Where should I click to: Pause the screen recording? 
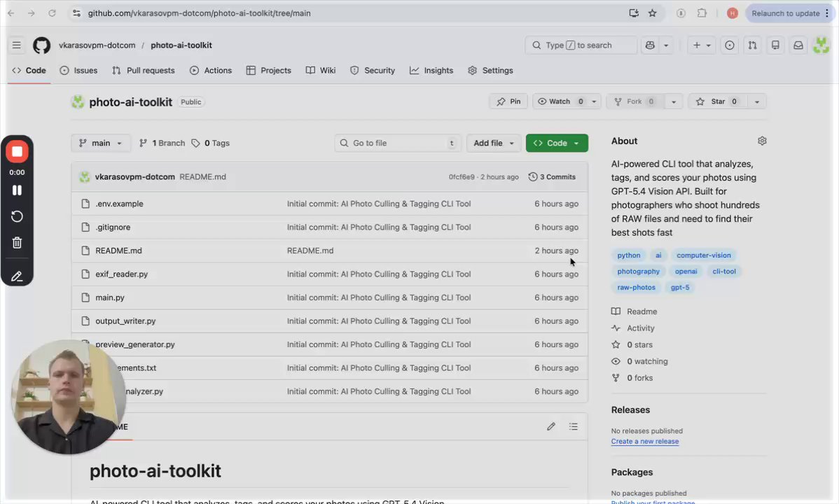pos(17,190)
